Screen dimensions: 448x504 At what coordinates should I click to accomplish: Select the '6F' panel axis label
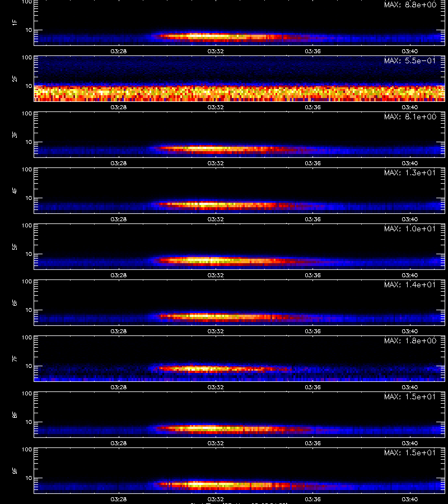15,302
